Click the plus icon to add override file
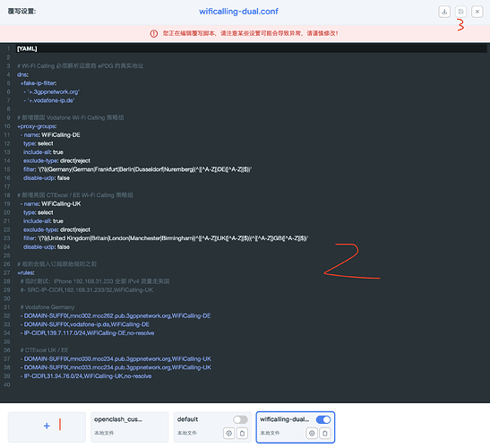490x448 pixels. point(47,426)
